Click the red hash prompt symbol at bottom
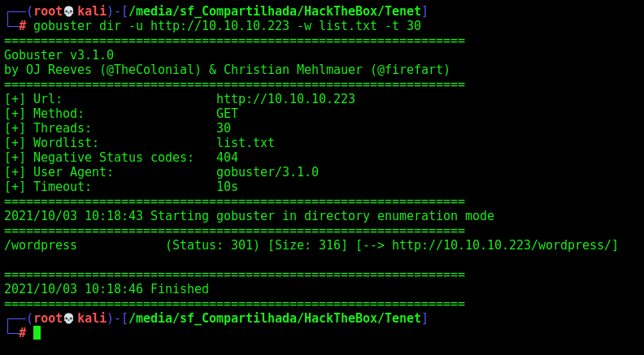 [23, 333]
